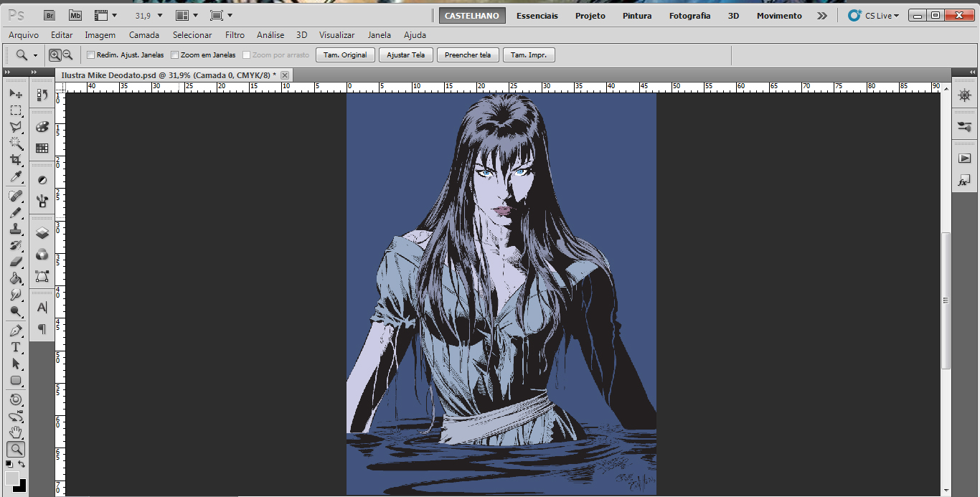Select the Eraser tool
The width and height of the screenshot is (980, 497).
pos(15,262)
